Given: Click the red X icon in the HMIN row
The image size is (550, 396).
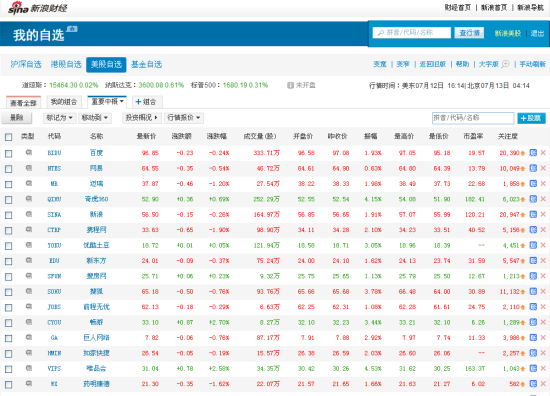Looking at the screenshot, I should point(543,353).
